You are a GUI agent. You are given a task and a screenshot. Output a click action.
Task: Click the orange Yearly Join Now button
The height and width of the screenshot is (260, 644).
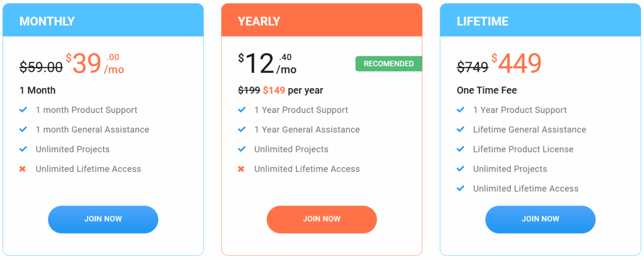click(x=321, y=219)
